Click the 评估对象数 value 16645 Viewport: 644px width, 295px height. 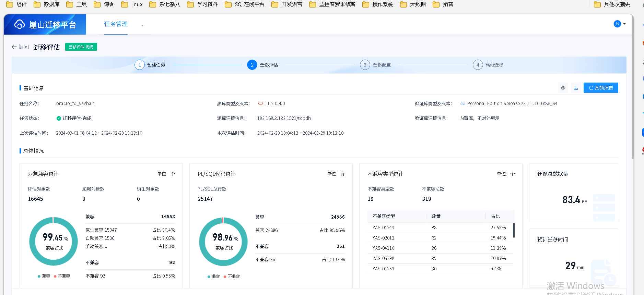click(x=36, y=199)
